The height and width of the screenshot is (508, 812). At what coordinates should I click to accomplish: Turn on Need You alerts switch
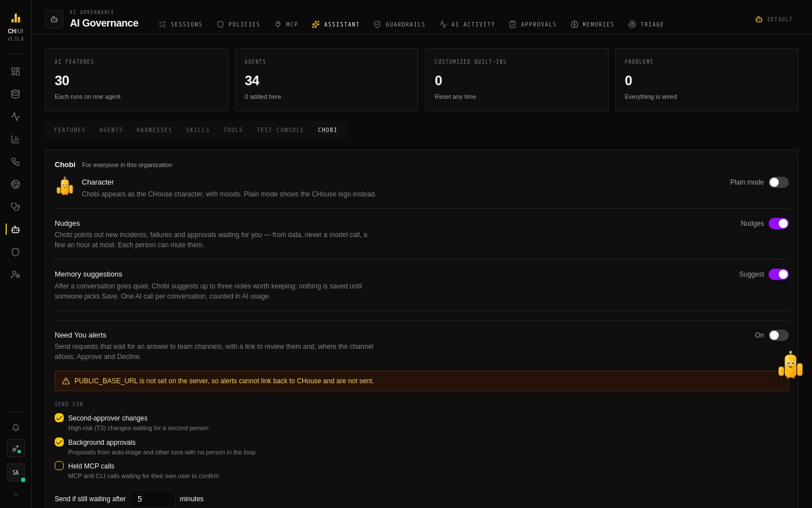pyautogui.click(x=779, y=335)
